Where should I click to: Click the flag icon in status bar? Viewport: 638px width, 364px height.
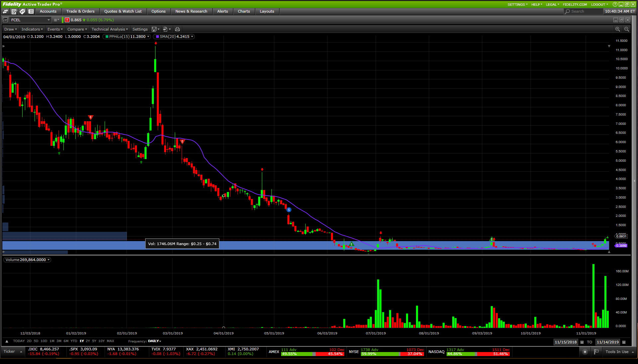[596, 352]
